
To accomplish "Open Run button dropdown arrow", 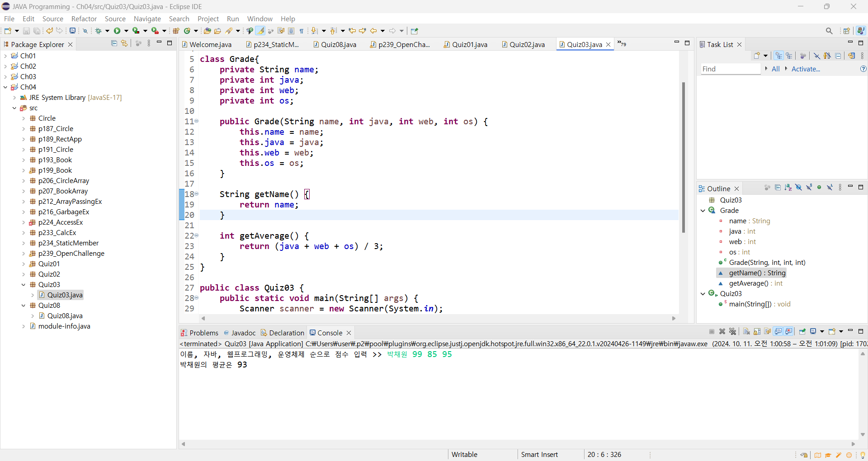I will 126,31.
